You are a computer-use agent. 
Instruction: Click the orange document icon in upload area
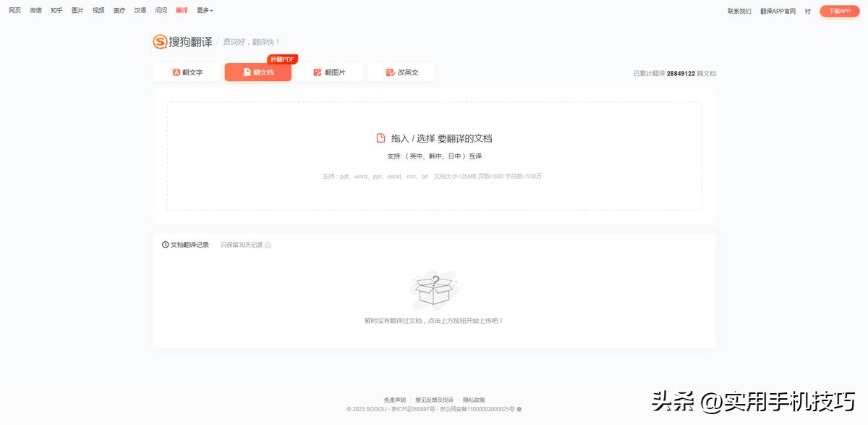tap(380, 138)
